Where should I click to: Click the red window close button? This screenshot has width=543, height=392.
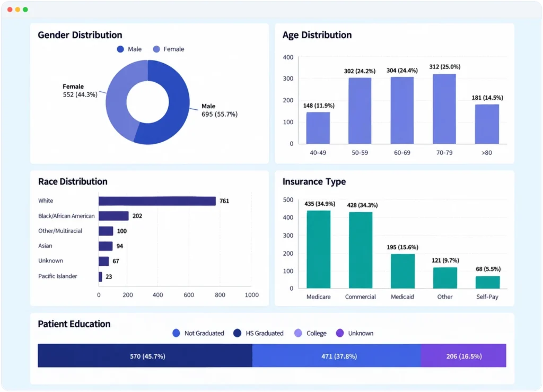10,10
